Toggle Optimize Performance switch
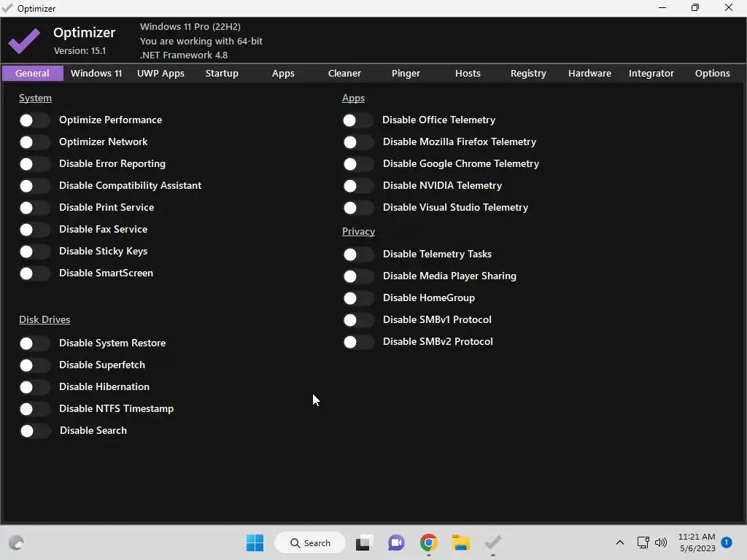The image size is (747, 560). click(x=34, y=120)
